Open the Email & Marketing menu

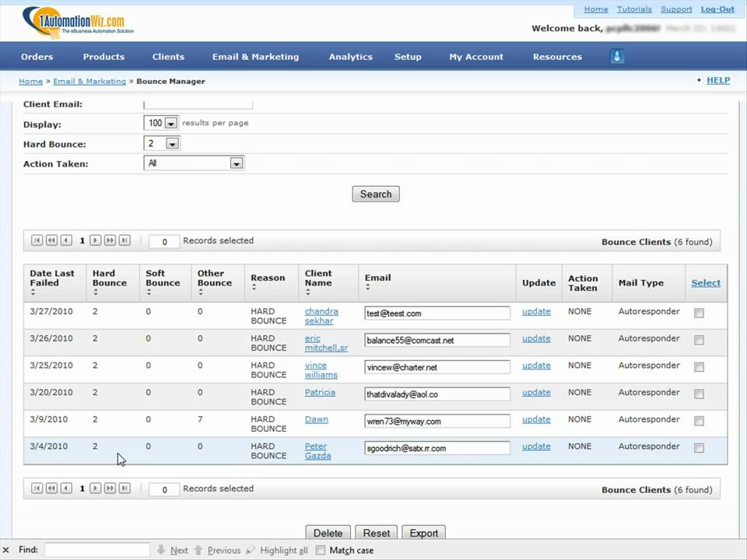pyautogui.click(x=255, y=57)
